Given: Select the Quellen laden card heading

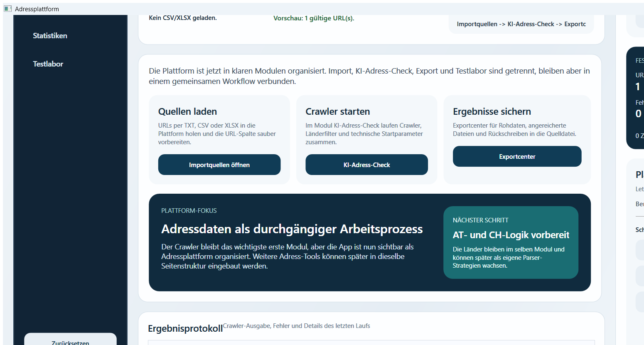Looking at the screenshot, I should pos(187,111).
